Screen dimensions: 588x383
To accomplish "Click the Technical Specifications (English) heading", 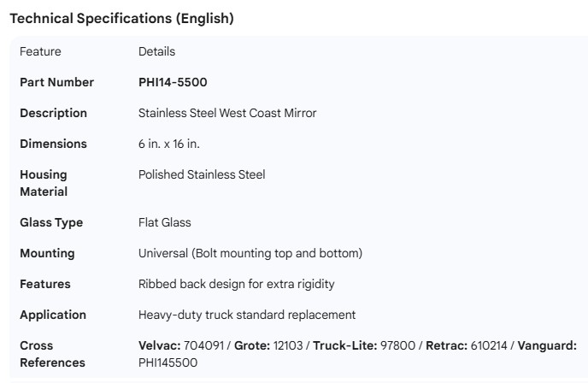I will point(121,19).
